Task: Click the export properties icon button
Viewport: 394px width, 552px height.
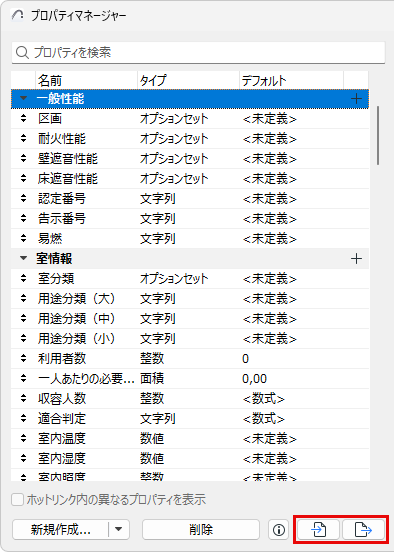Action: click(x=363, y=529)
